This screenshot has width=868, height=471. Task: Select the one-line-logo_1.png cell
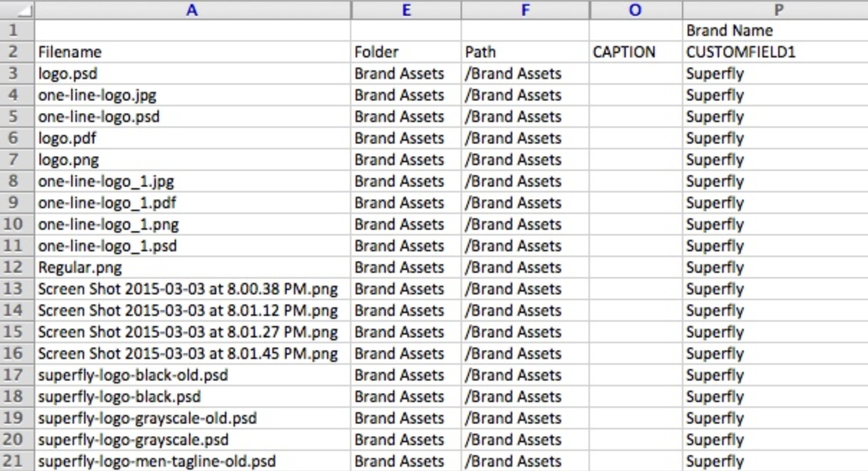[193, 224]
